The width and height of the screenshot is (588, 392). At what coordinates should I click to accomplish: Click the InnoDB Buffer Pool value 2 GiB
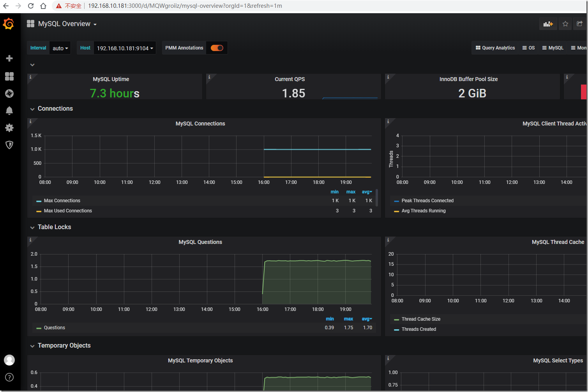472,94
